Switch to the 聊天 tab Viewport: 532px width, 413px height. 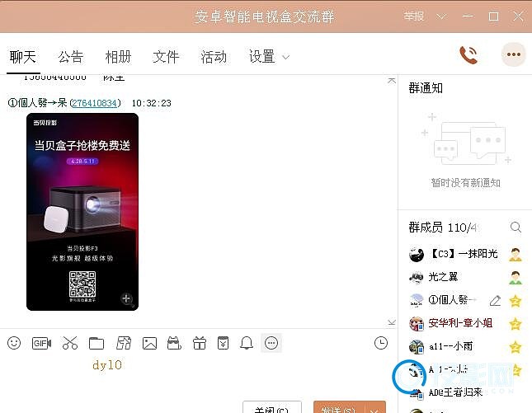pos(23,57)
